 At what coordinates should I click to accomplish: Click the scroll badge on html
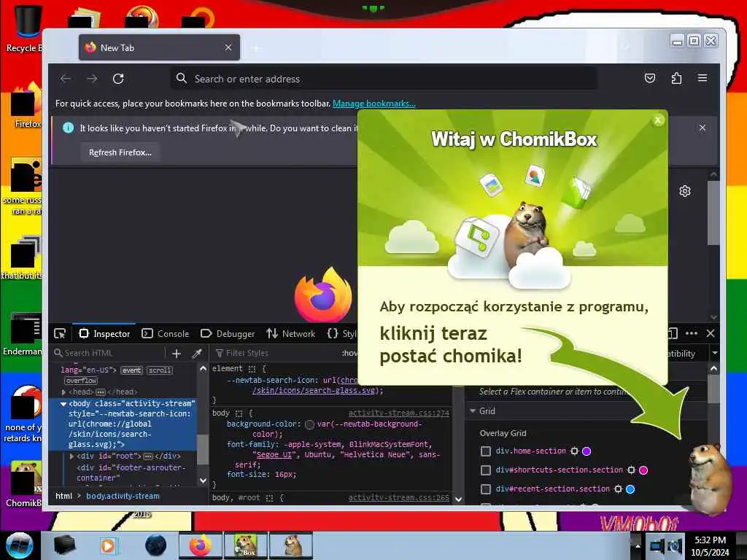tap(159, 370)
